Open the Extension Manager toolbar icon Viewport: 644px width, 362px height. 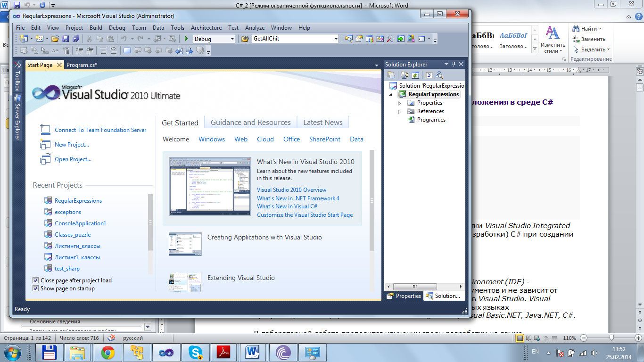411,39
